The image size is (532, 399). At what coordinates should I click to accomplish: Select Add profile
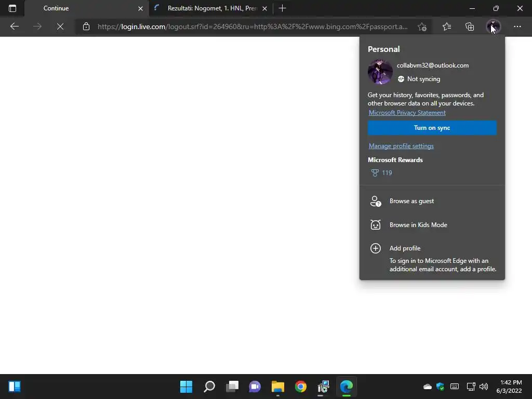point(432,248)
